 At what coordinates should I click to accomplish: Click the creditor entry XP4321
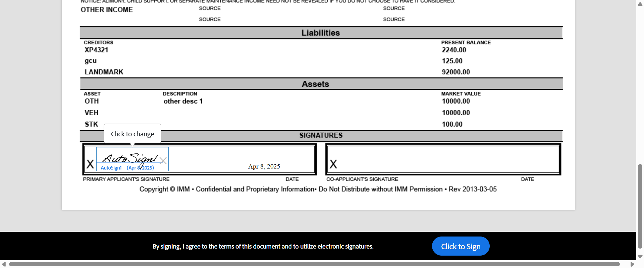point(96,50)
